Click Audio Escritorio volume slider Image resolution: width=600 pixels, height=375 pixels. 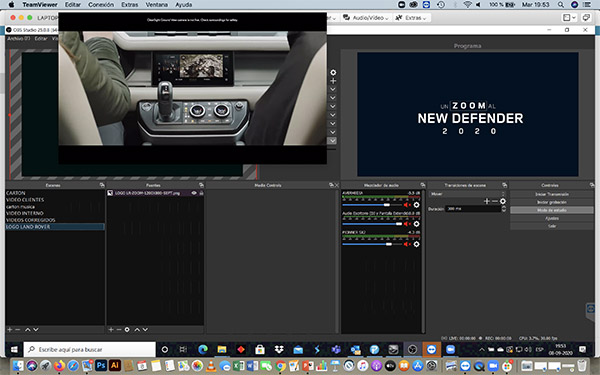click(x=371, y=224)
